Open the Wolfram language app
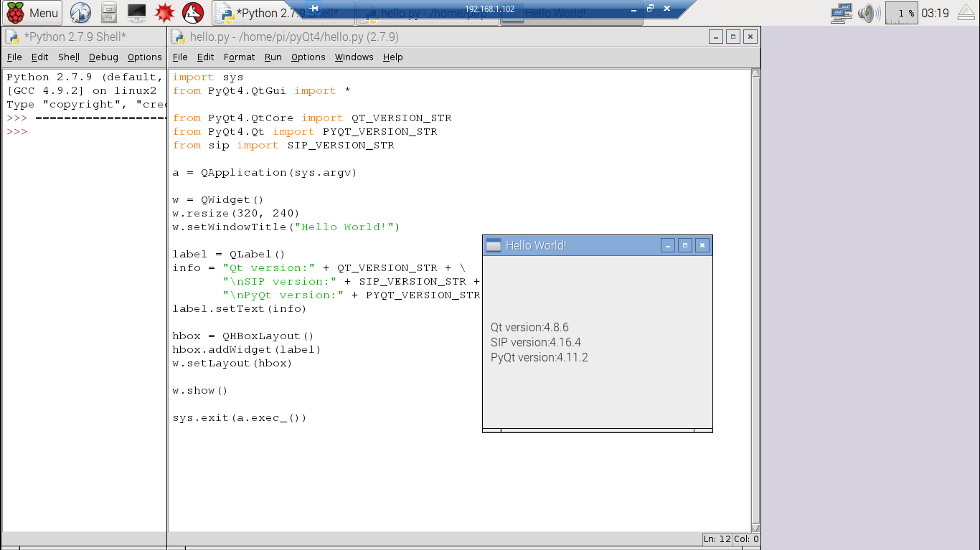 point(191,11)
